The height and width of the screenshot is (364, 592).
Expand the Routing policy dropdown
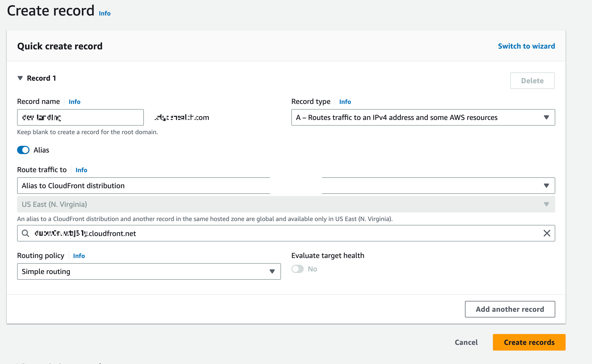pos(149,271)
